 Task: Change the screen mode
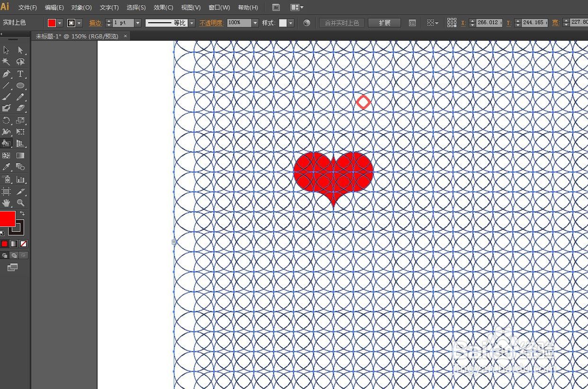(13, 267)
